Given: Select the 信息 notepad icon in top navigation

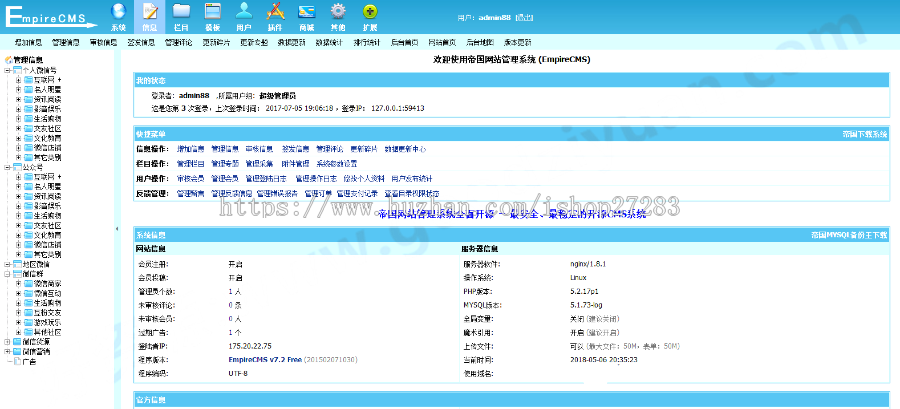Looking at the screenshot, I should coord(149,11).
